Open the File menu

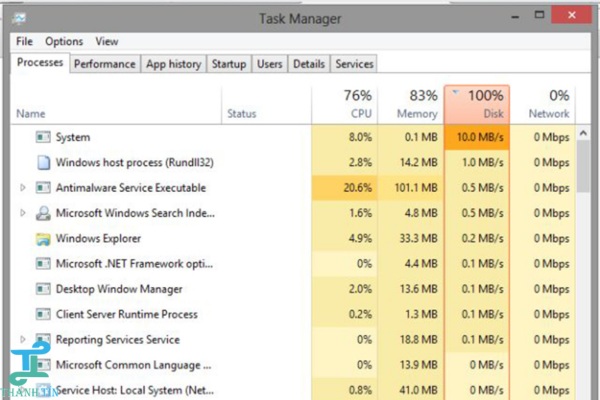point(24,41)
